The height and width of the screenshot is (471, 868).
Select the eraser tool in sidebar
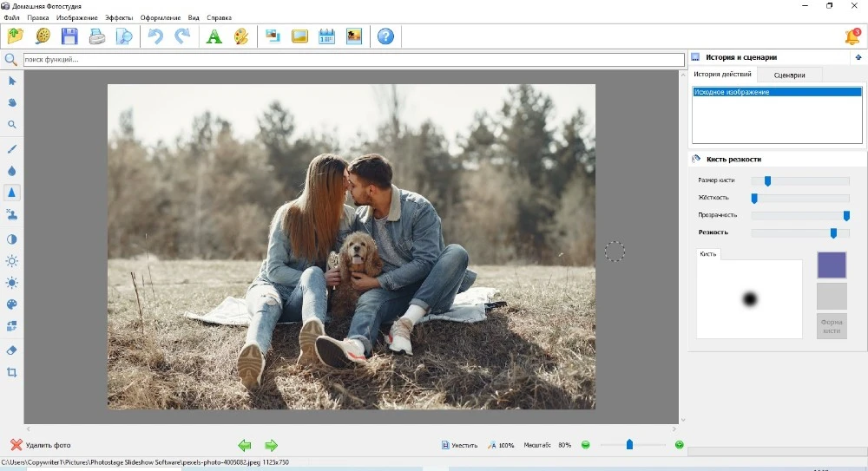[x=12, y=350]
